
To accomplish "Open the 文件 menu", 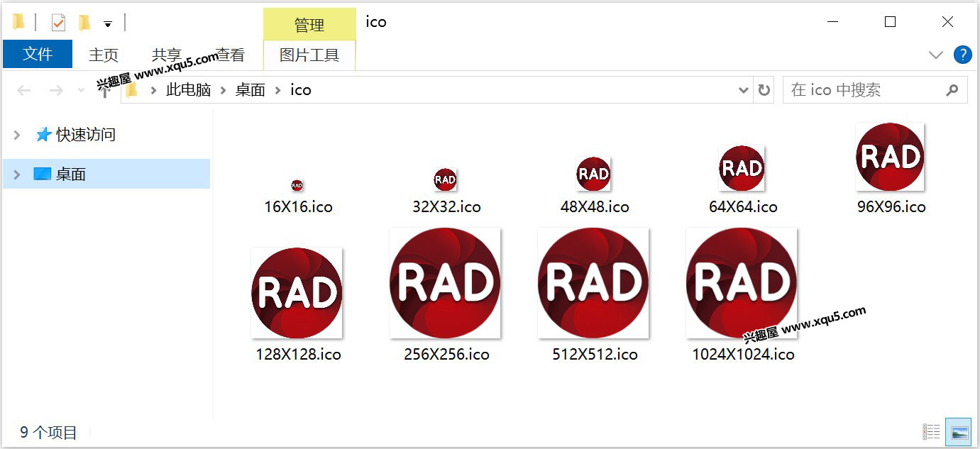I will pyautogui.click(x=38, y=54).
